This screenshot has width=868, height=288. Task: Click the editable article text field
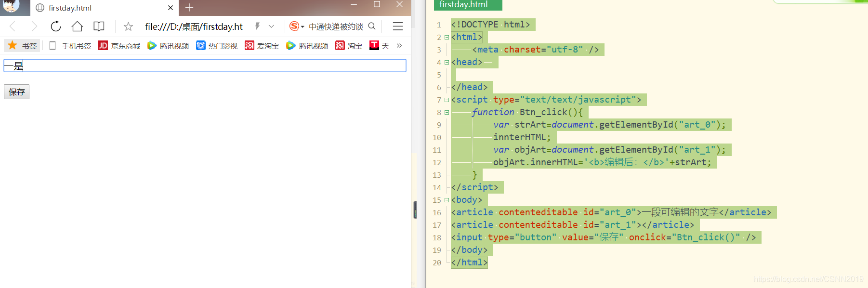(x=205, y=65)
